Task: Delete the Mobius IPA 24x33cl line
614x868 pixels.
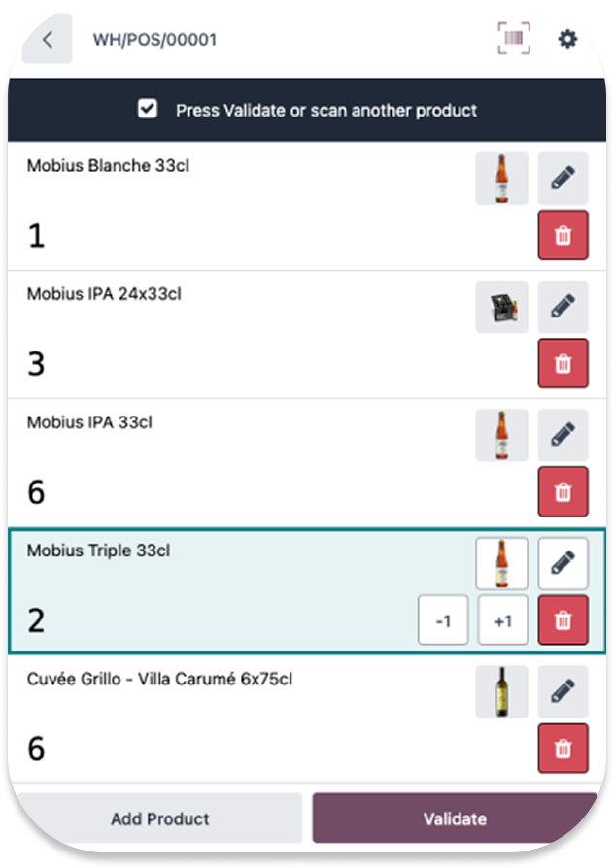Action: (x=563, y=363)
